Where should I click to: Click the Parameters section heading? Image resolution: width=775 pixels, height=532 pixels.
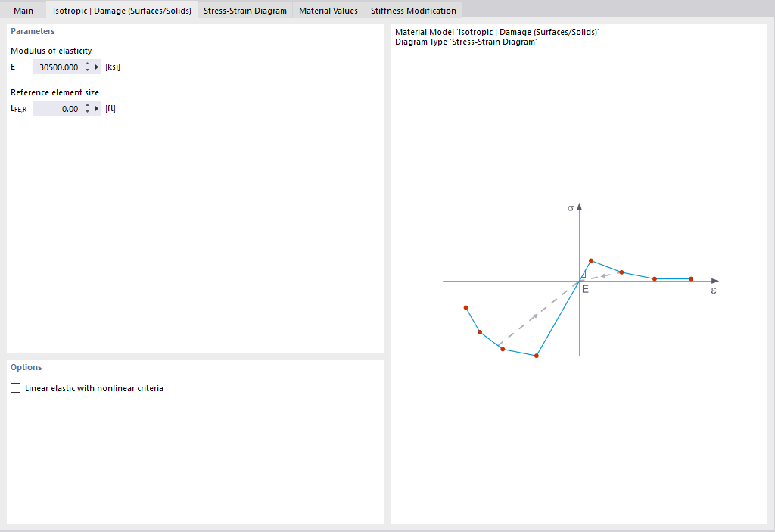(33, 31)
